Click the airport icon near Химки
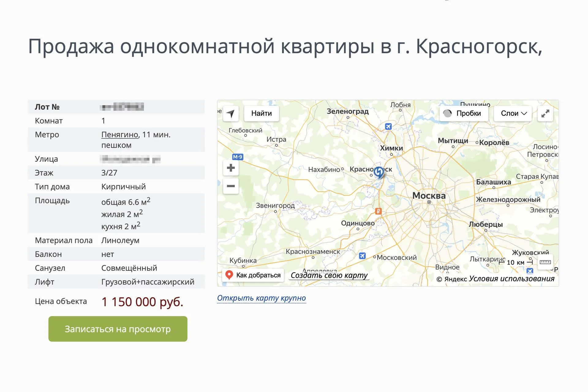 388,126
